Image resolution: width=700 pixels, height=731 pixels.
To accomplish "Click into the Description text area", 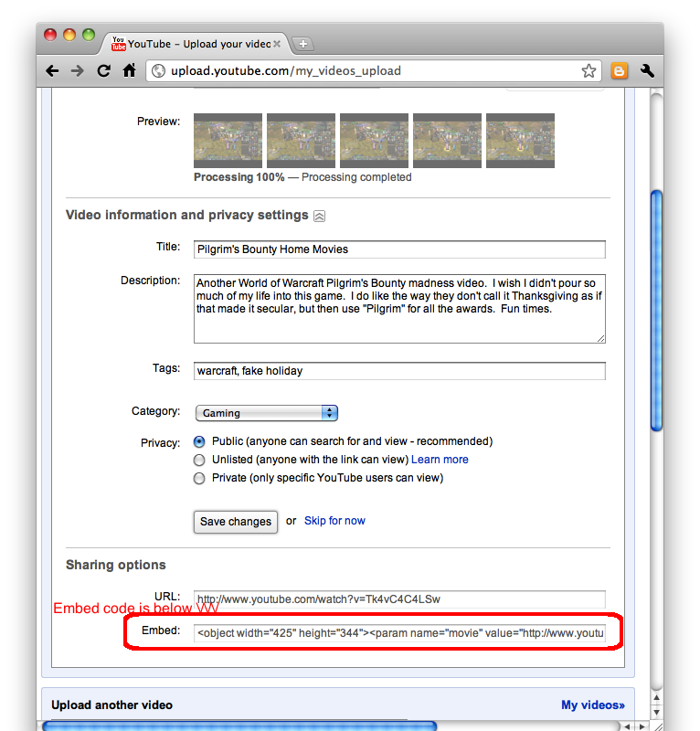I will click(399, 309).
